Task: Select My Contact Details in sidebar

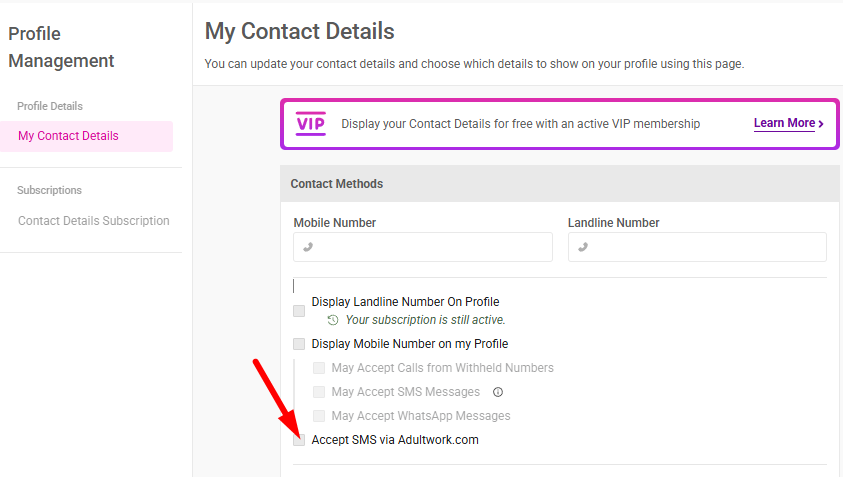Action: click(68, 136)
